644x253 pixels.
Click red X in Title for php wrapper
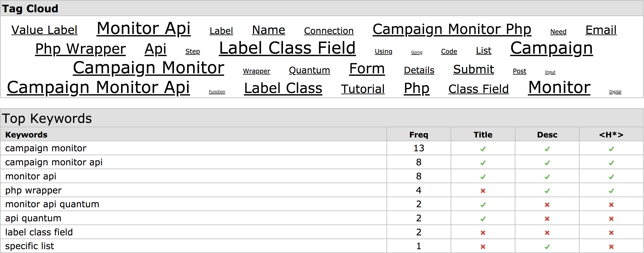483,191
